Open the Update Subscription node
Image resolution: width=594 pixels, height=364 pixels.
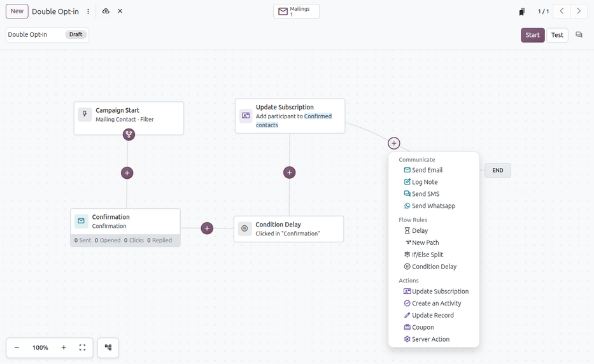tap(290, 116)
